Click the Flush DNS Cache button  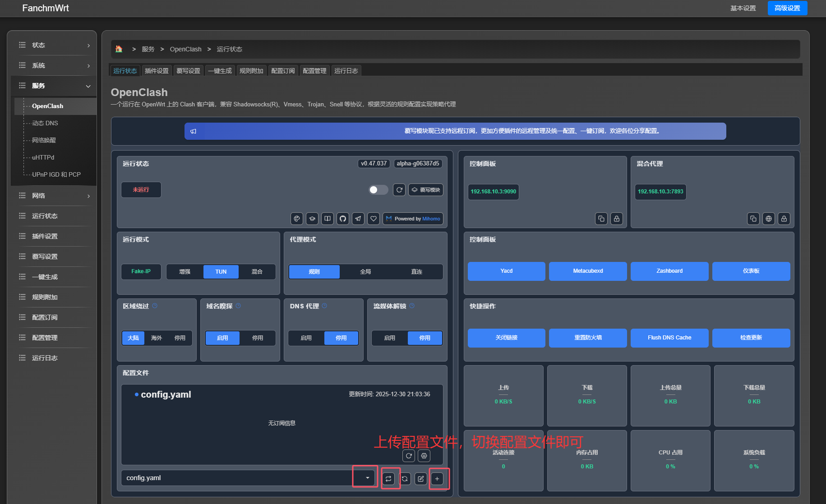click(x=669, y=338)
